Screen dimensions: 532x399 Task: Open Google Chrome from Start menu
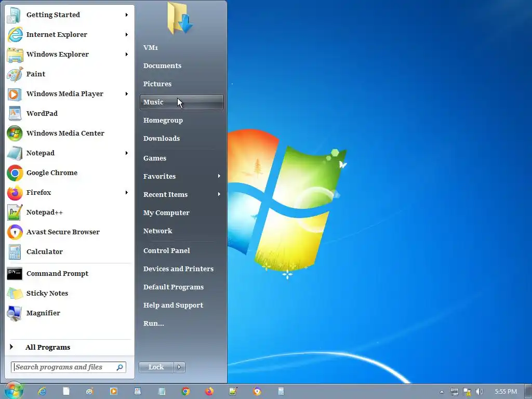point(70,172)
